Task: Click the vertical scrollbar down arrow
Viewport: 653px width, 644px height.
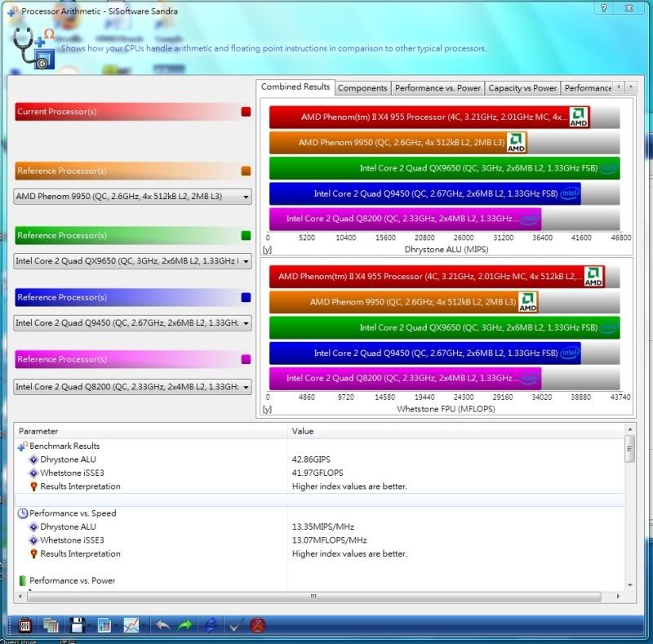Action: point(629,585)
